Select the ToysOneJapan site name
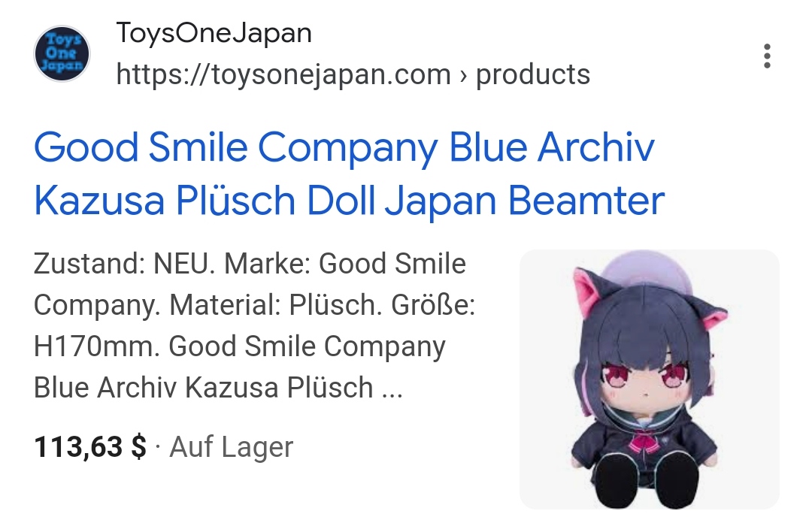Viewport: 812px width, 523px height. click(214, 33)
